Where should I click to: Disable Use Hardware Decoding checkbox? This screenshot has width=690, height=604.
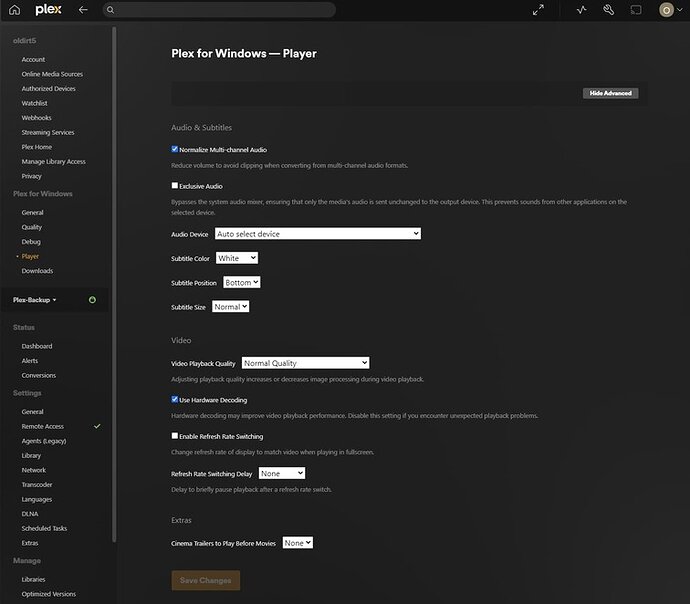tap(175, 399)
